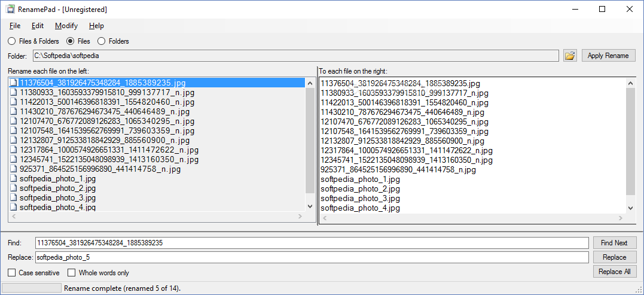Click file icon next to 12317864_1000574926651331
The image size is (644, 295).
[x=14, y=150]
